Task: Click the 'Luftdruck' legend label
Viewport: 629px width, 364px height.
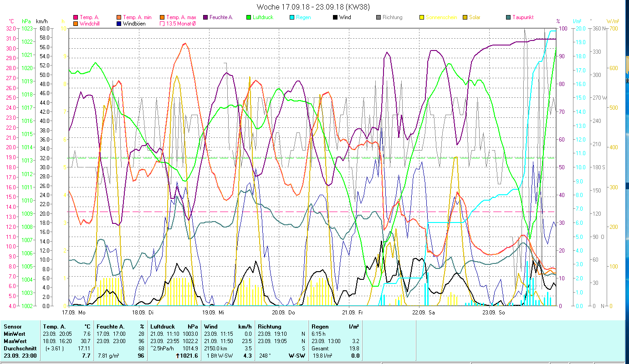Action: coord(263,18)
